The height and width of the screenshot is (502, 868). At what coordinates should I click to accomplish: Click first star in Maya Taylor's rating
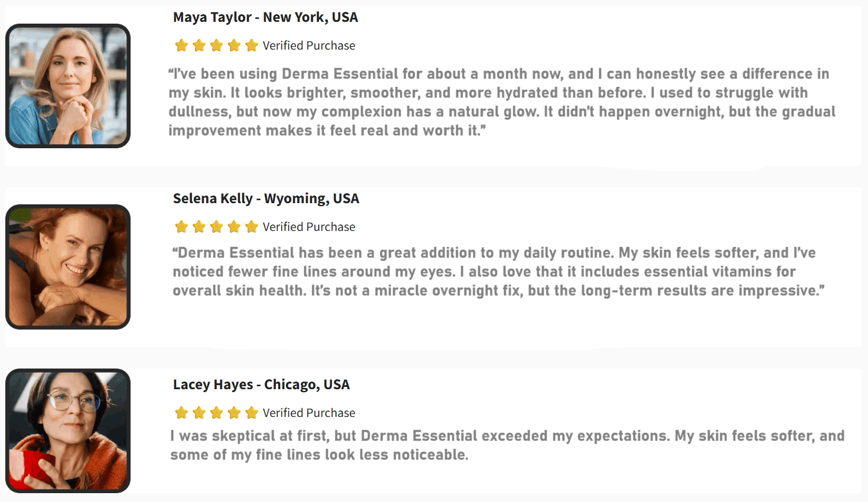pyautogui.click(x=181, y=45)
